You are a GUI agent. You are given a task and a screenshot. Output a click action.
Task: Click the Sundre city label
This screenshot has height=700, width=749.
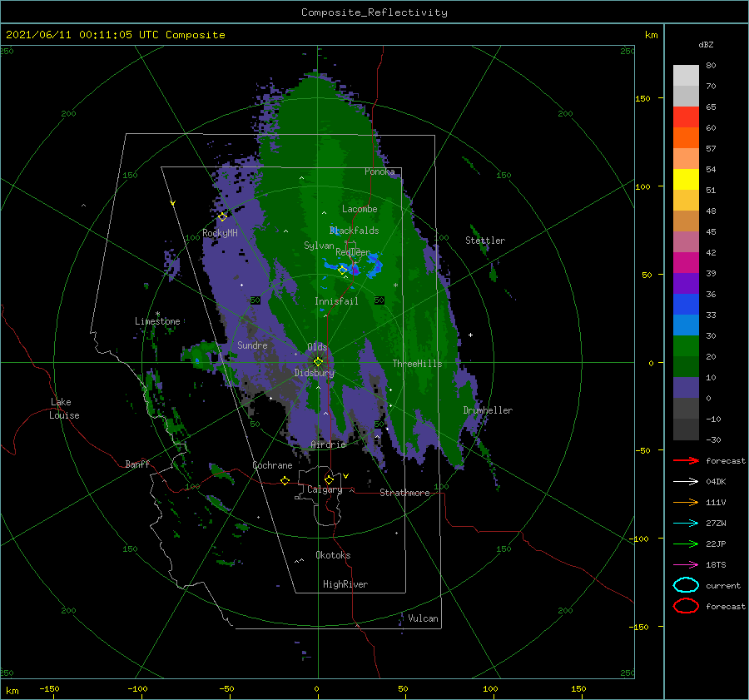(x=252, y=345)
